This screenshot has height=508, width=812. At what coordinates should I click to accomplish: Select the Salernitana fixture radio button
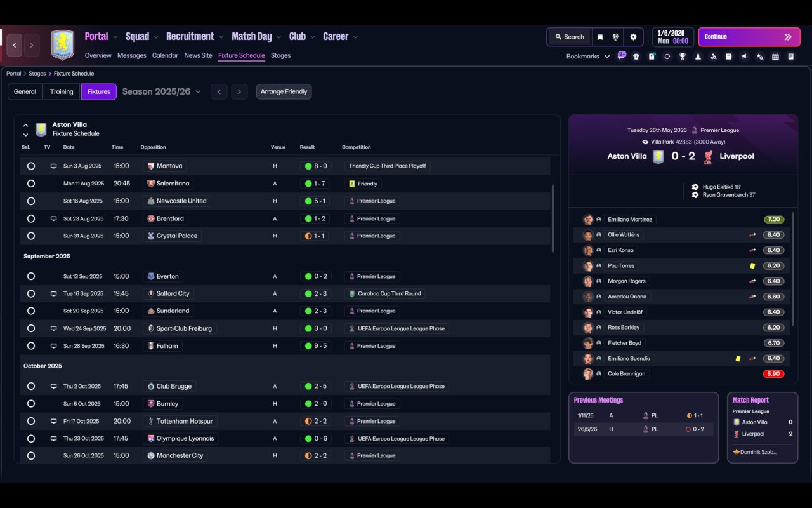[x=30, y=184]
